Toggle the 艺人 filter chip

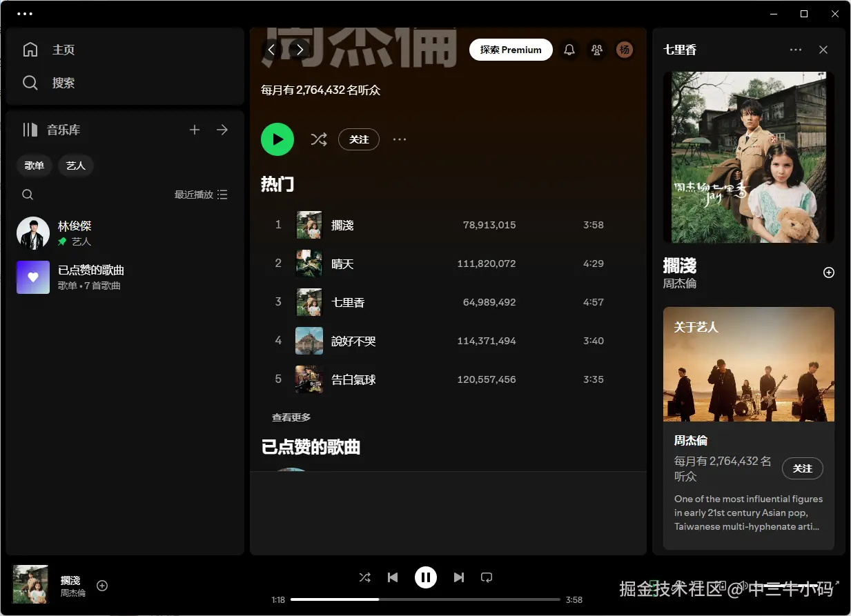click(x=75, y=165)
